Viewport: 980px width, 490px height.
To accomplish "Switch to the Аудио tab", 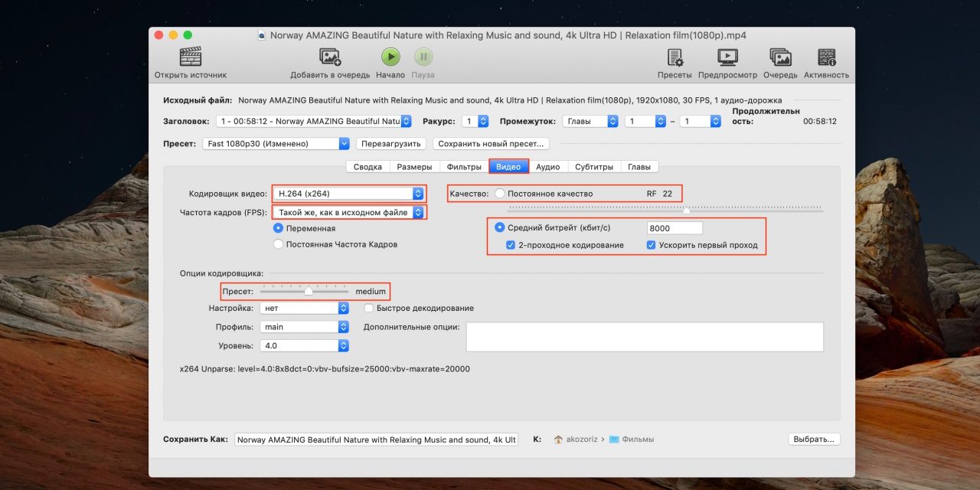I will (547, 167).
